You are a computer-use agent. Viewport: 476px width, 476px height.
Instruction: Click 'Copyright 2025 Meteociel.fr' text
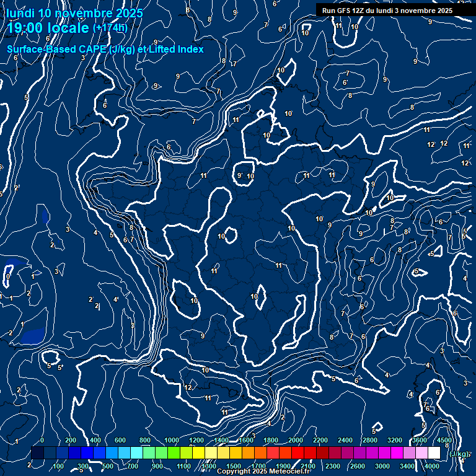coord(263,471)
